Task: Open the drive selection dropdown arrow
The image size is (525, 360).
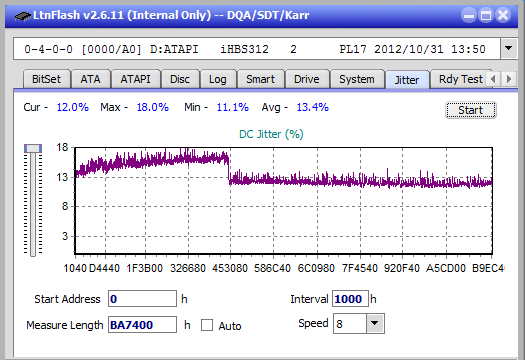Action: tap(508, 49)
